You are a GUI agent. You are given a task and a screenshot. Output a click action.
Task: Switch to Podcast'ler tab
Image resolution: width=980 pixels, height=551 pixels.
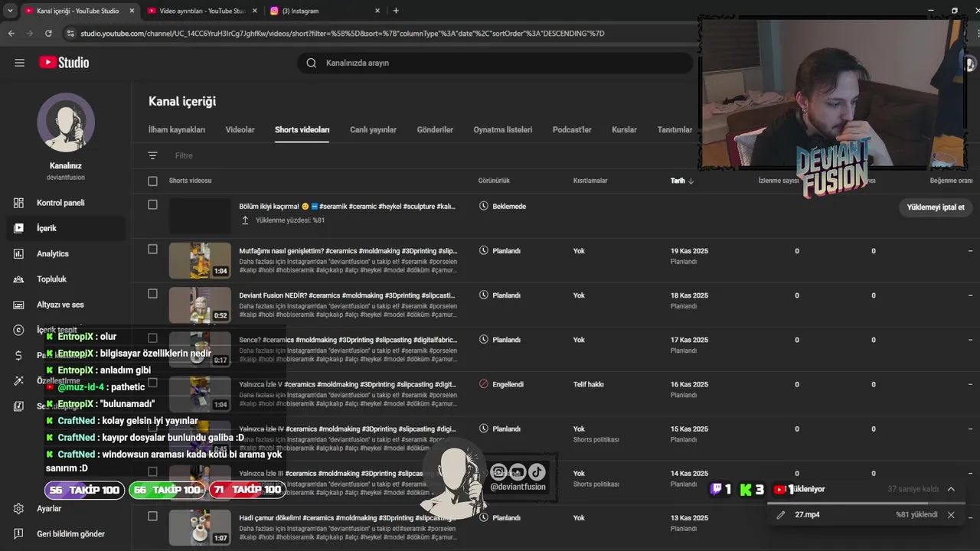coord(572,130)
